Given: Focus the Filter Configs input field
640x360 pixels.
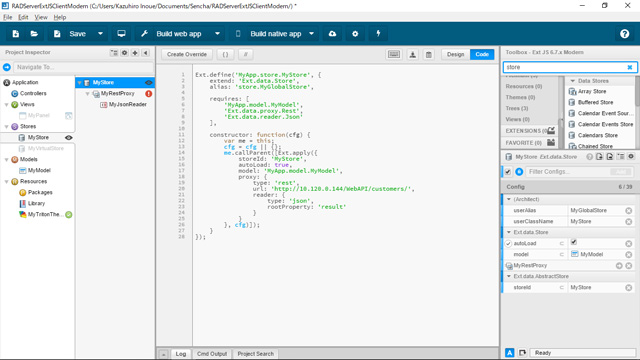Looking at the screenshot, I should pyautogui.click(x=567, y=172).
